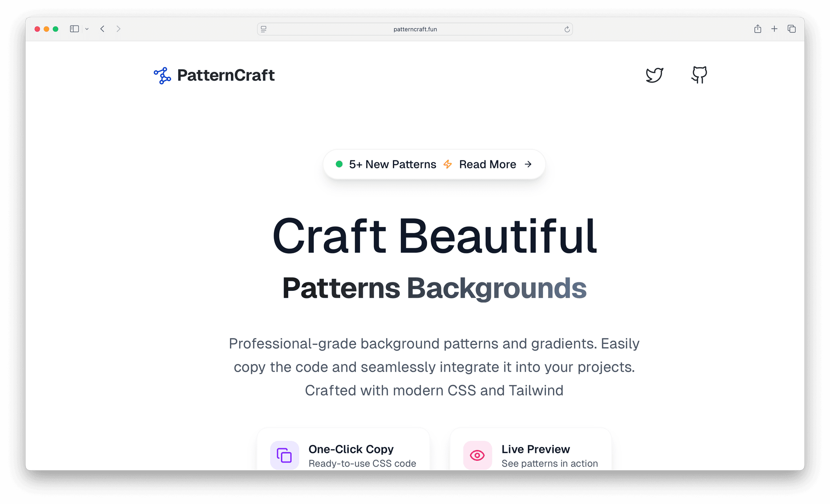This screenshot has width=830, height=504.
Task: Click the pink Live Preview eye icon
Action: (x=477, y=455)
